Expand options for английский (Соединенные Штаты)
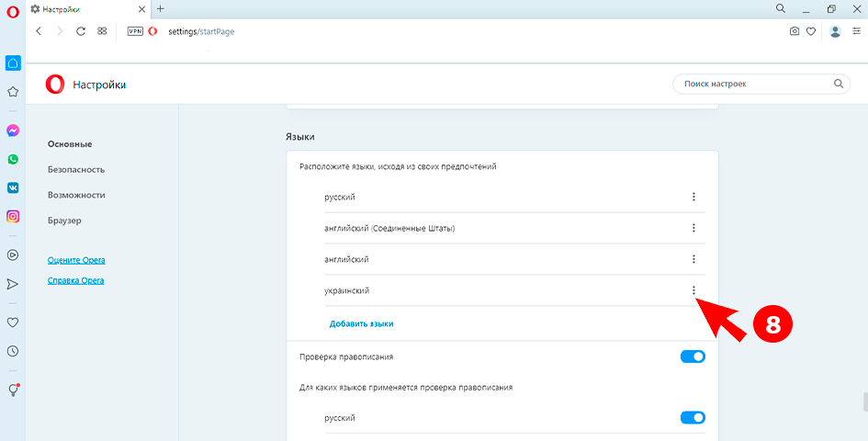 tap(693, 228)
